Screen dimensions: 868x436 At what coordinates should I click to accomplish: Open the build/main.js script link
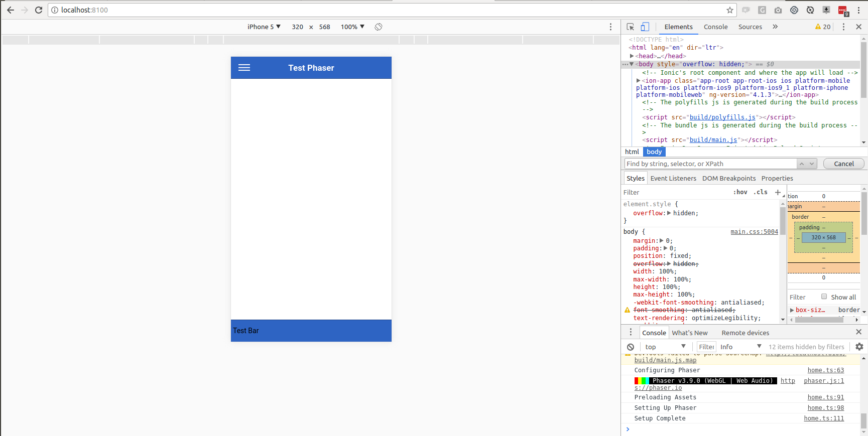coord(713,140)
